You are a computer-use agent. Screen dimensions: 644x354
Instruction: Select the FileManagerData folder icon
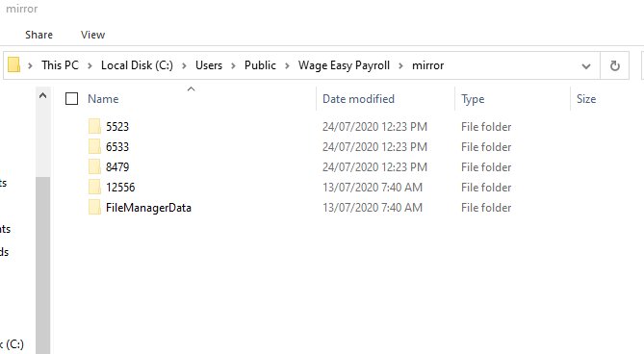94,207
